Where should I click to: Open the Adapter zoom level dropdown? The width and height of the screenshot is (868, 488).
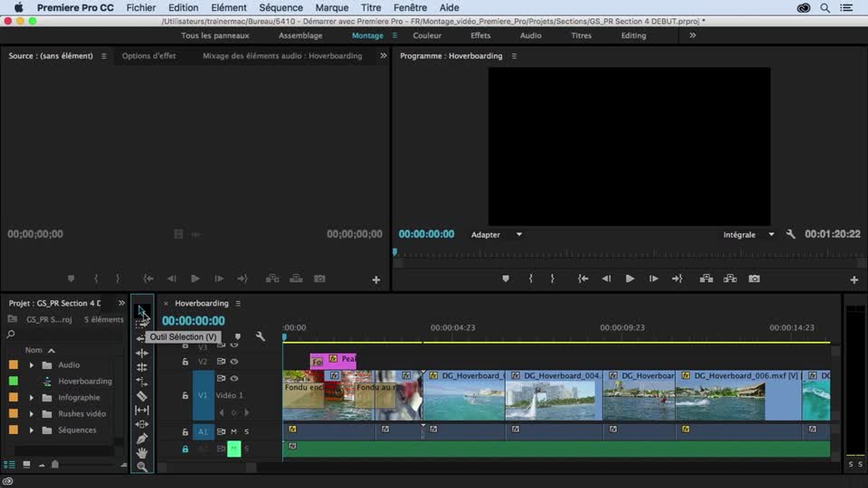coord(519,235)
